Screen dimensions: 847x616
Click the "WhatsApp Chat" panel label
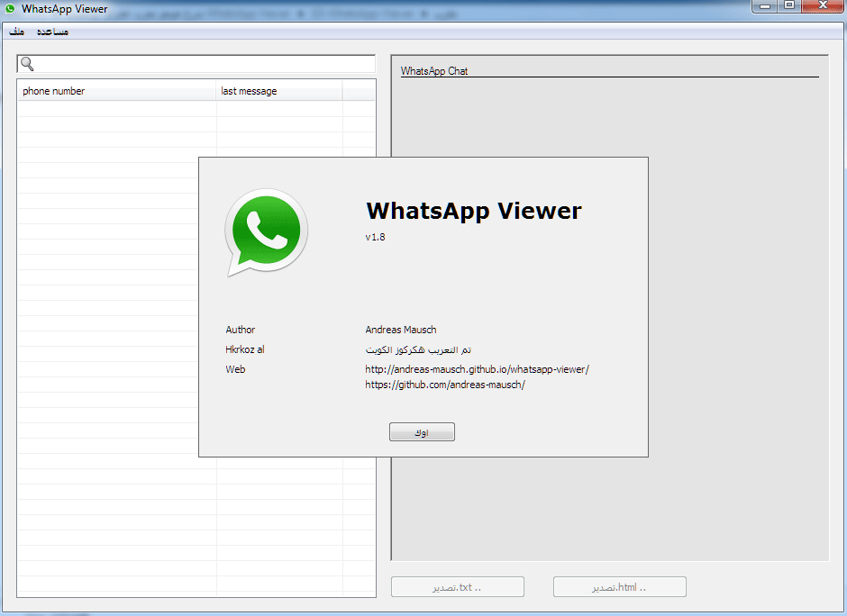click(434, 71)
